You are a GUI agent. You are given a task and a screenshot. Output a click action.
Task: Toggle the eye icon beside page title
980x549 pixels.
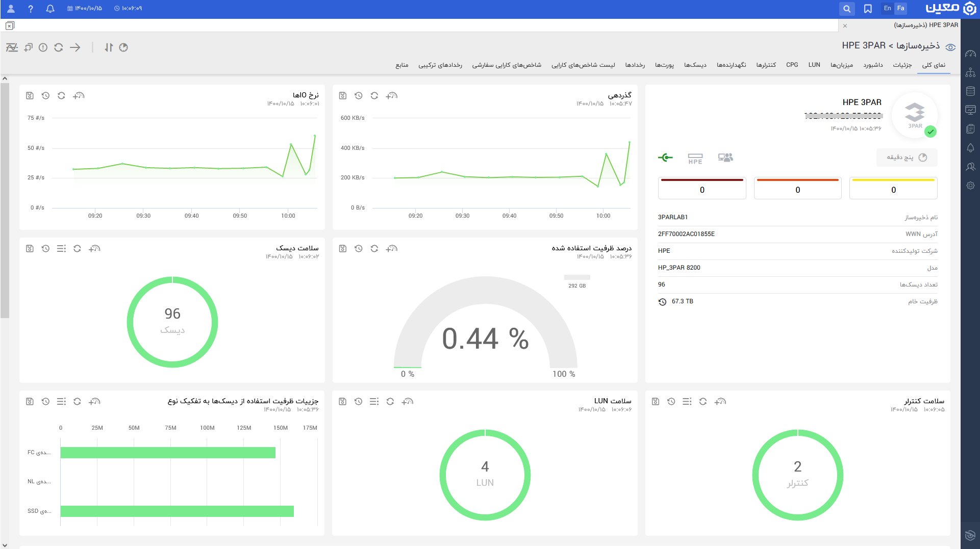click(x=950, y=47)
